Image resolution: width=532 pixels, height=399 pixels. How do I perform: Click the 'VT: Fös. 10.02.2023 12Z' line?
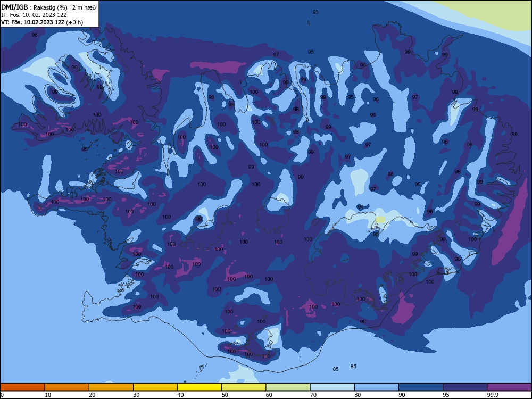coord(32,22)
